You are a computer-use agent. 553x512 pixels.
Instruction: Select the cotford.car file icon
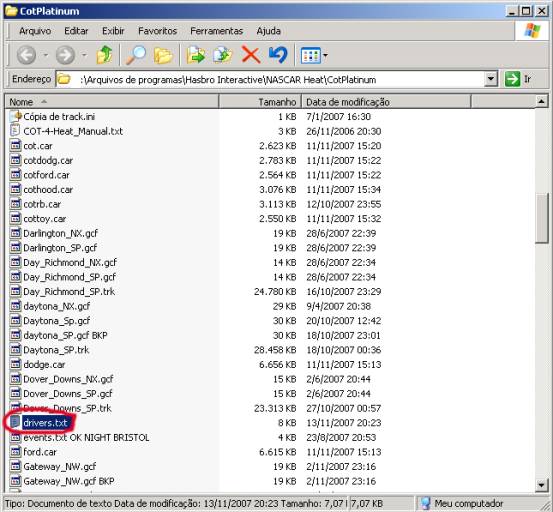pos(15,175)
